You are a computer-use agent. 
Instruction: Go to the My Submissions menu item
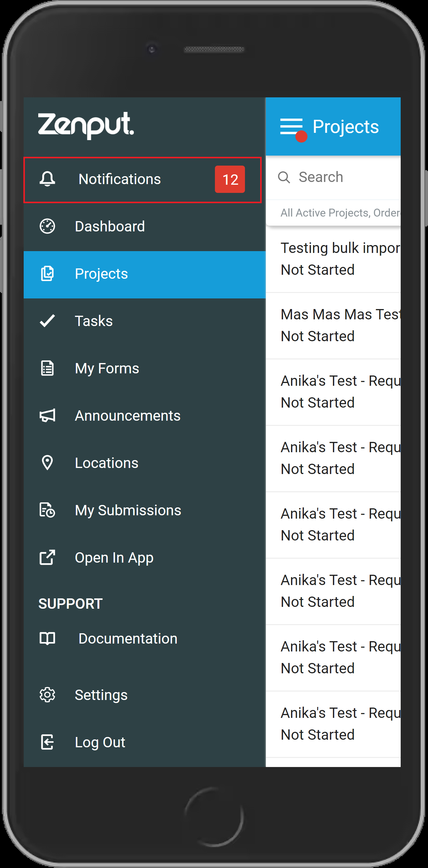coord(145,510)
